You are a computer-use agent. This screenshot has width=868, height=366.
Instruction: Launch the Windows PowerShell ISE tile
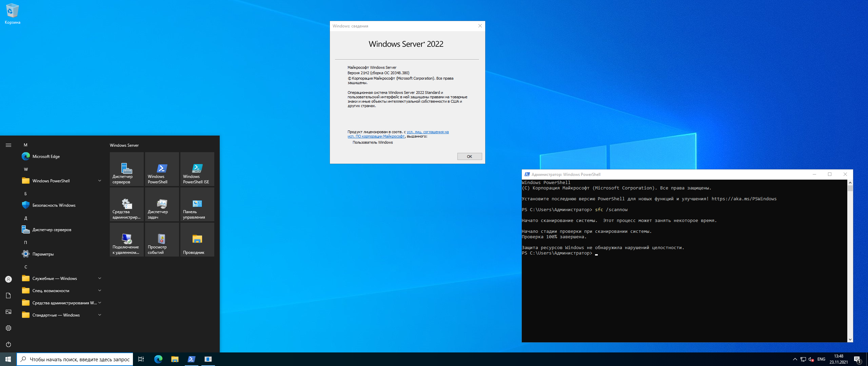pyautogui.click(x=197, y=169)
